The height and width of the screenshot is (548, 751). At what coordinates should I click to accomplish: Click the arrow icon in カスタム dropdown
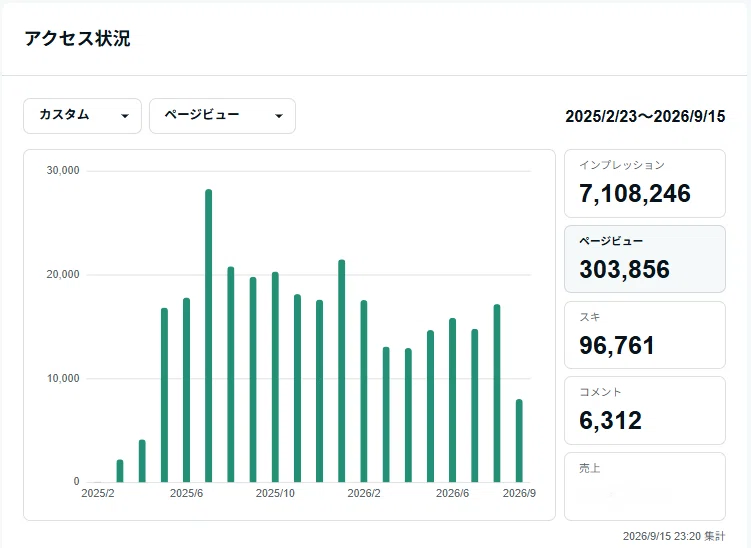click(x=125, y=116)
